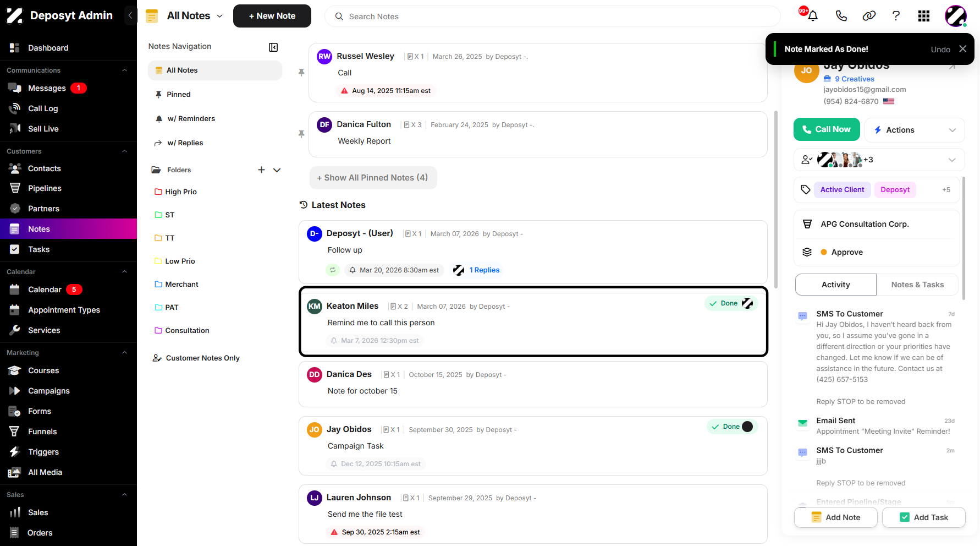Toggle Done on Jay Obidos note
This screenshot has height=546, width=980.
pos(732,427)
